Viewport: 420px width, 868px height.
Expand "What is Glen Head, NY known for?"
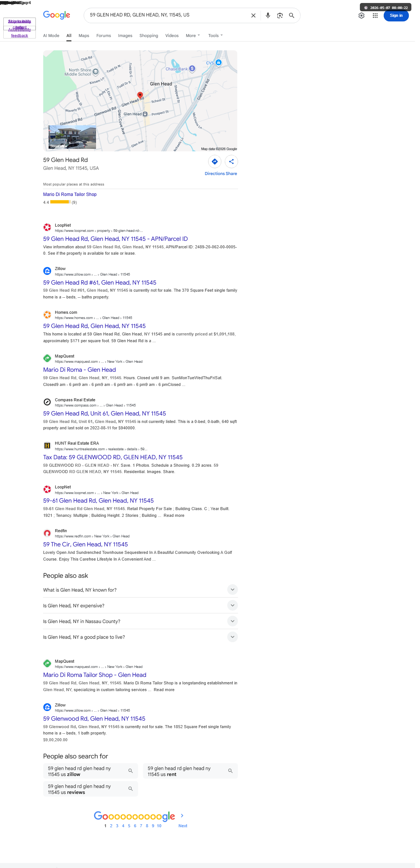click(140, 590)
